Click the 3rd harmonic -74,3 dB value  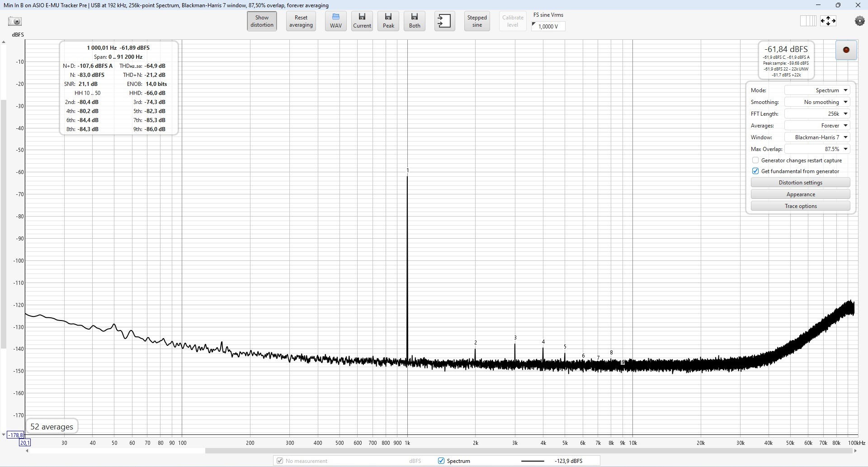tap(155, 102)
